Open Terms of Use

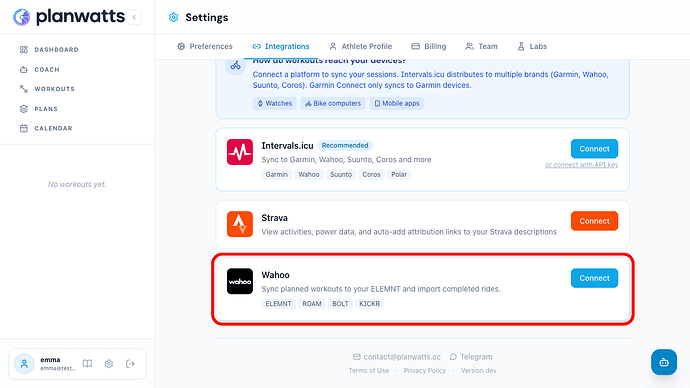pyautogui.click(x=369, y=371)
